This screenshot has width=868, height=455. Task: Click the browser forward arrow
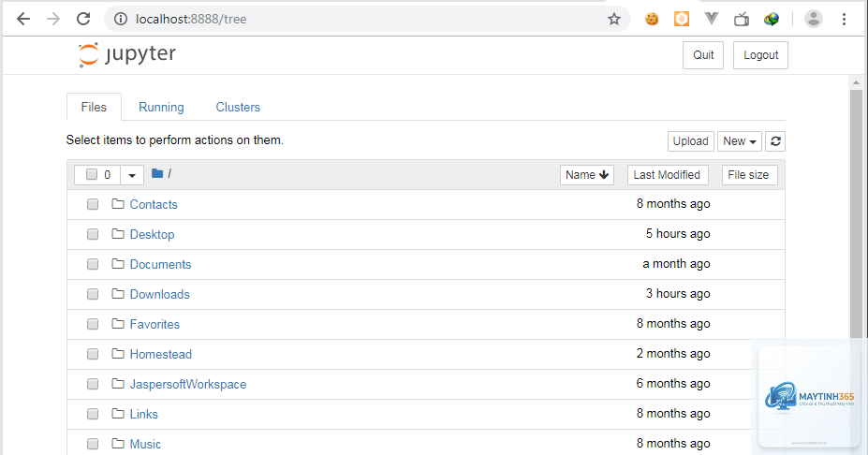[x=53, y=19]
